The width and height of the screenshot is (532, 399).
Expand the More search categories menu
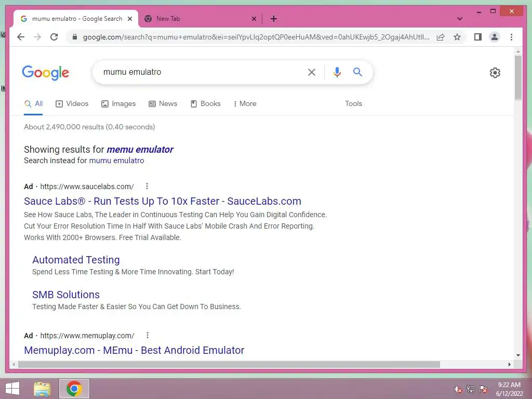pos(245,104)
